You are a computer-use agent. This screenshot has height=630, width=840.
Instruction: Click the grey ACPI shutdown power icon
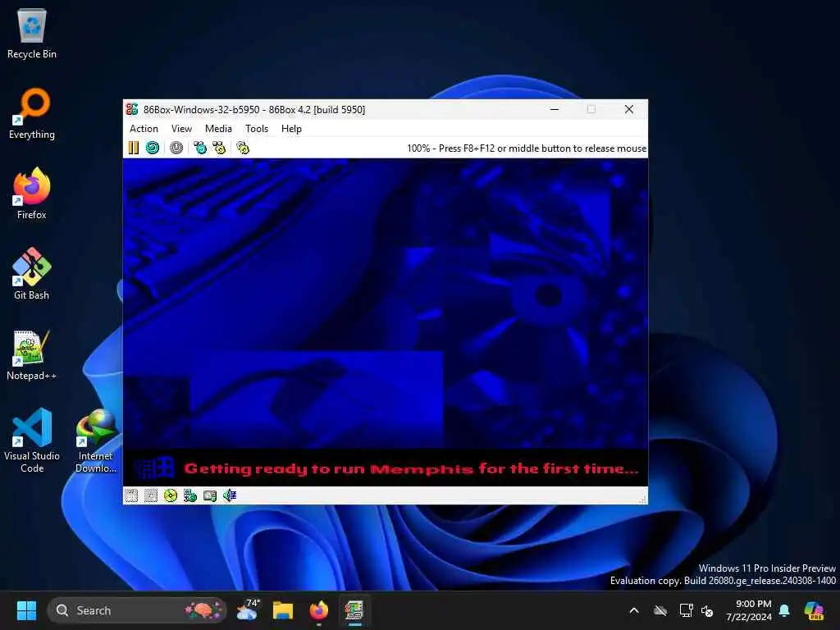[x=176, y=148]
